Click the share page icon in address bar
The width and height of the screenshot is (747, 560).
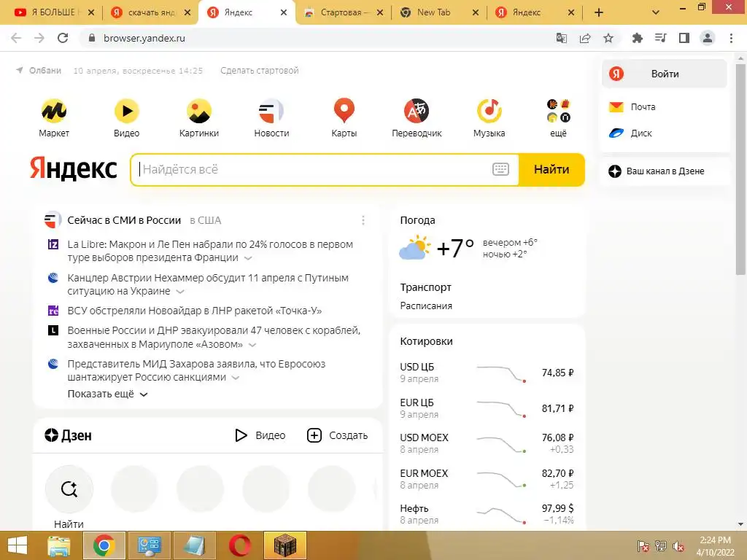click(x=585, y=38)
